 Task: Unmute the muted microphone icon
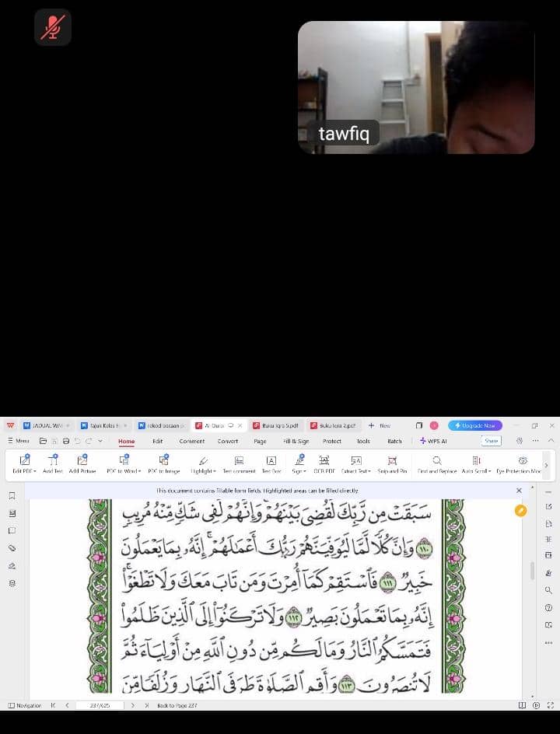pyautogui.click(x=52, y=27)
